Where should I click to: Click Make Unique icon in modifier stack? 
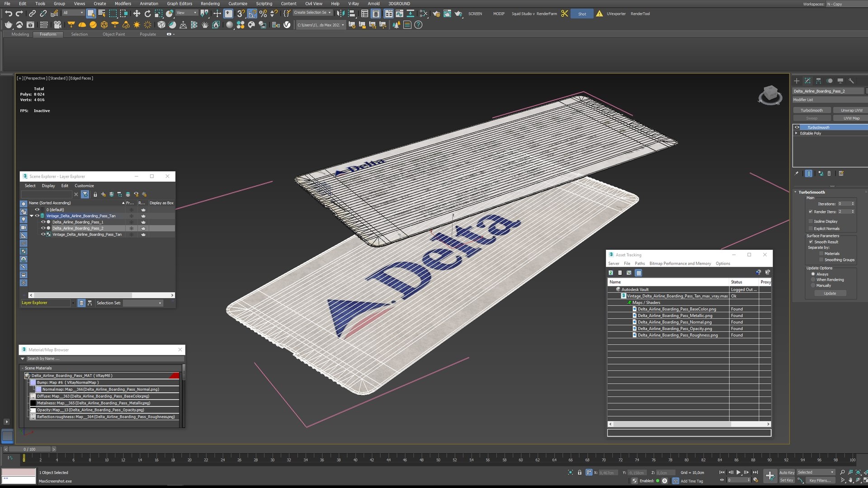point(821,174)
